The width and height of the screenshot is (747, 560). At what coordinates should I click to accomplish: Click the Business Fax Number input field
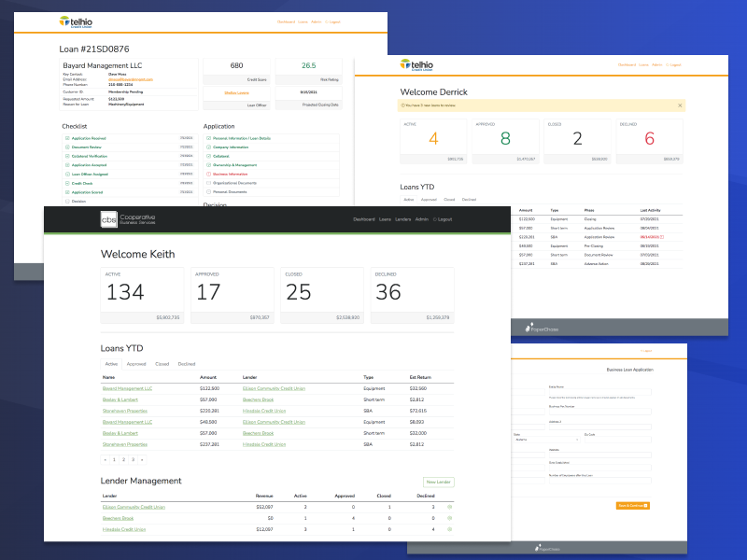(599, 412)
